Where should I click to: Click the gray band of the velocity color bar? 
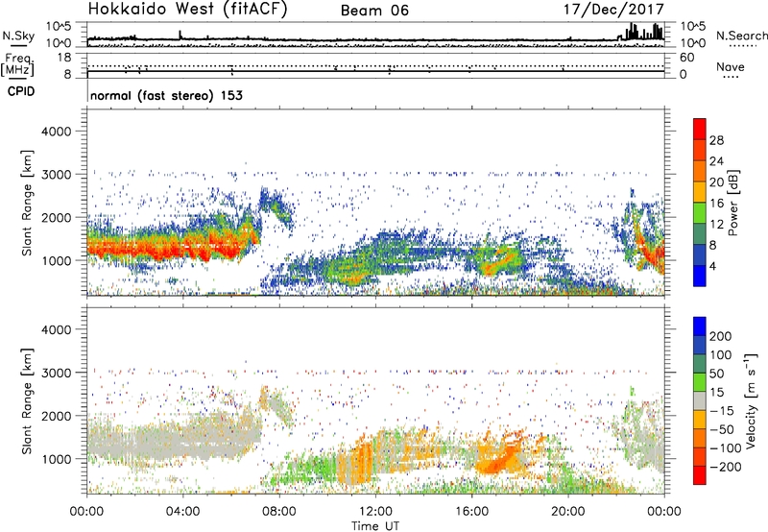pyautogui.click(x=700, y=401)
